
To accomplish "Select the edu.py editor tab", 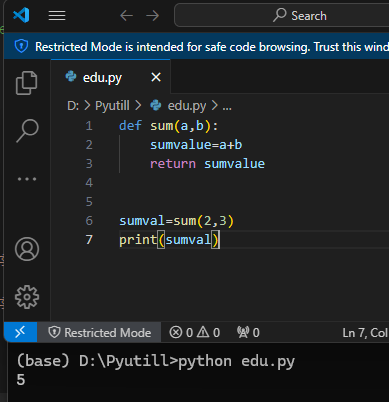I will tap(111, 77).
